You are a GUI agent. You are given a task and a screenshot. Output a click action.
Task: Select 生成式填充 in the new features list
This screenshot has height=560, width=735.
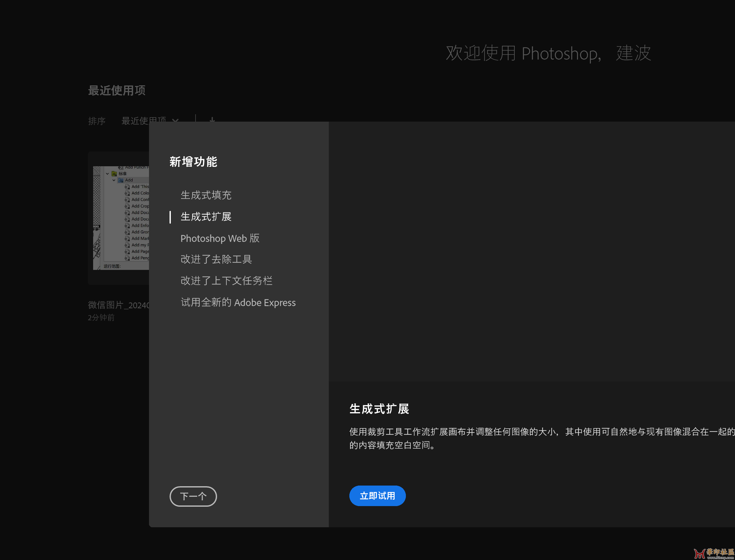coord(206,195)
